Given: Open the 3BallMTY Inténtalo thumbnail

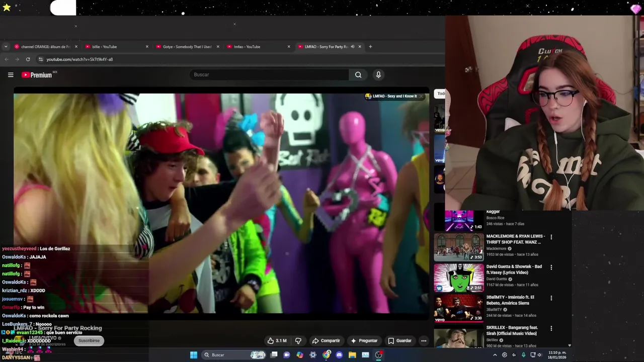Looking at the screenshot, I should [459, 308].
